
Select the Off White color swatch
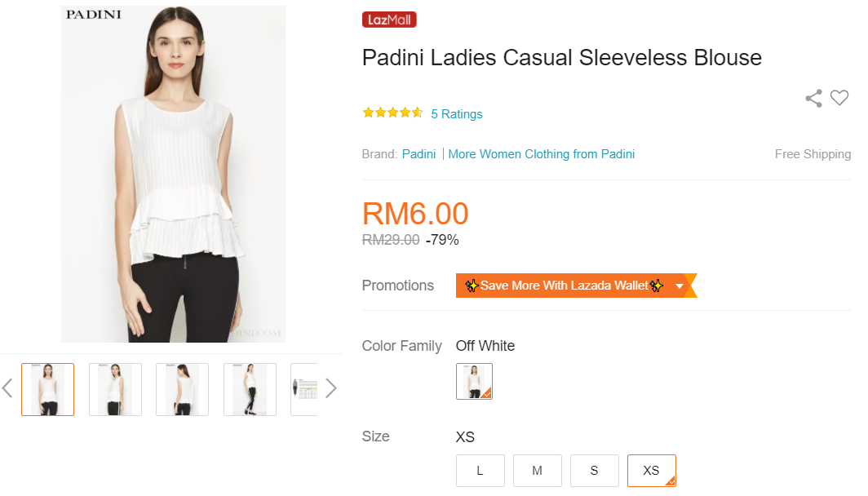click(474, 381)
